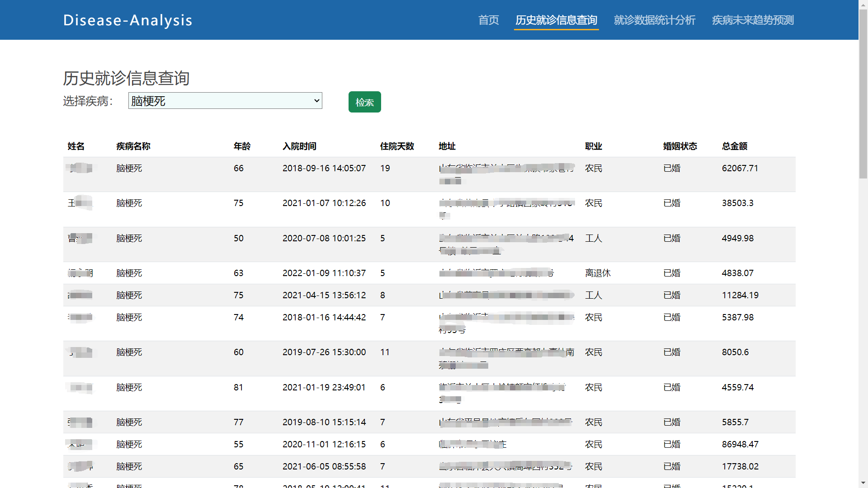
Task: Click the green 检索 button
Action: (364, 102)
